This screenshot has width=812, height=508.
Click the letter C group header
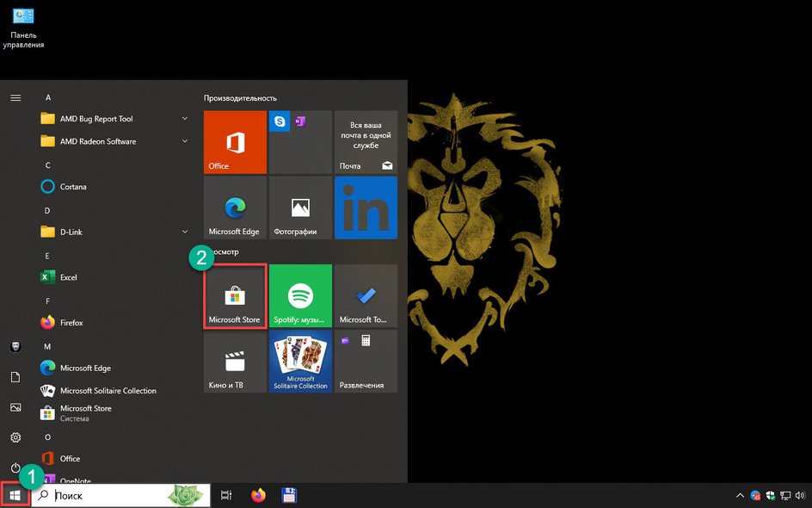47,165
